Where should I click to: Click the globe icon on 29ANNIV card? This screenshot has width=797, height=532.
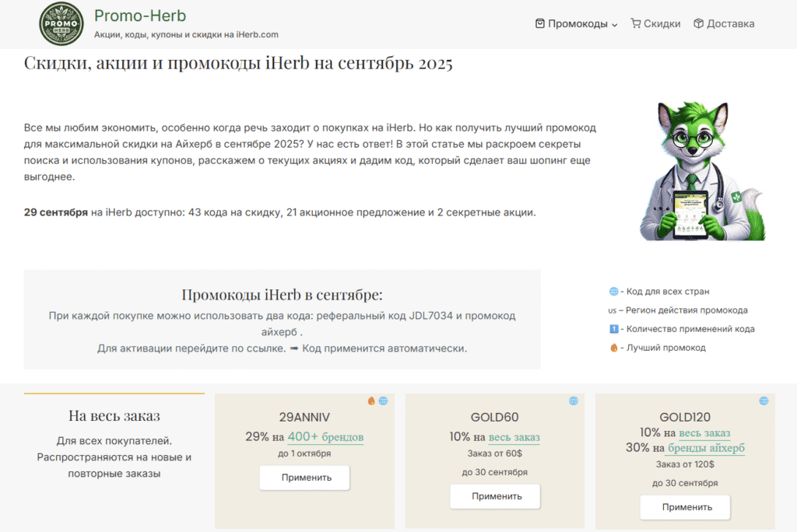click(x=383, y=401)
